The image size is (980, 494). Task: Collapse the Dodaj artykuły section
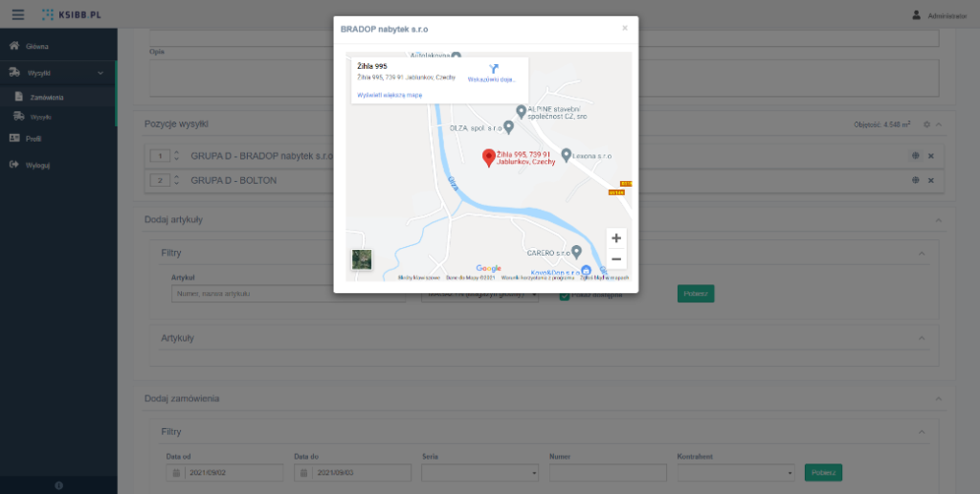click(939, 219)
